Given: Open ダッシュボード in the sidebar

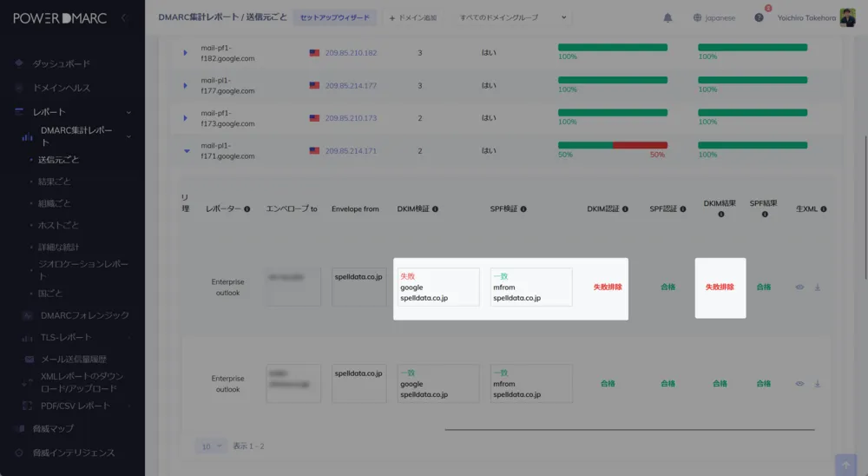Looking at the screenshot, I should 61,63.
